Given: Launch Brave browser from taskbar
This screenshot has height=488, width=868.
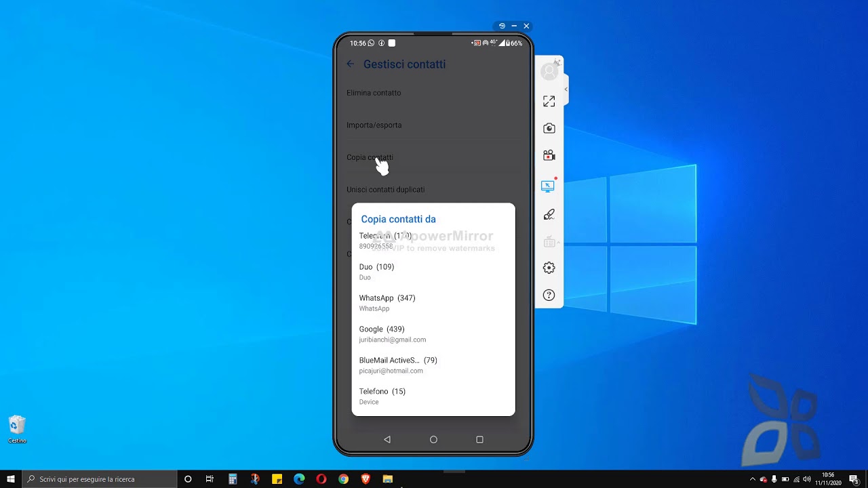Looking at the screenshot, I should 366,479.
